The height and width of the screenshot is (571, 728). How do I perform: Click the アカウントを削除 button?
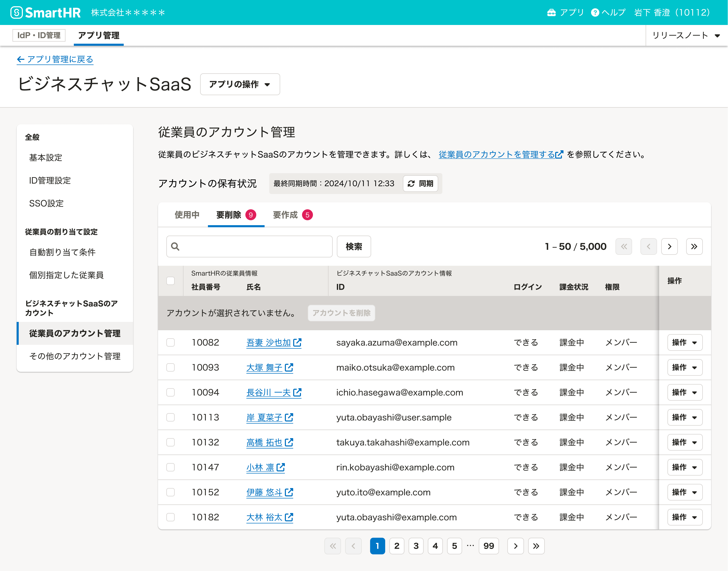(341, 313)
